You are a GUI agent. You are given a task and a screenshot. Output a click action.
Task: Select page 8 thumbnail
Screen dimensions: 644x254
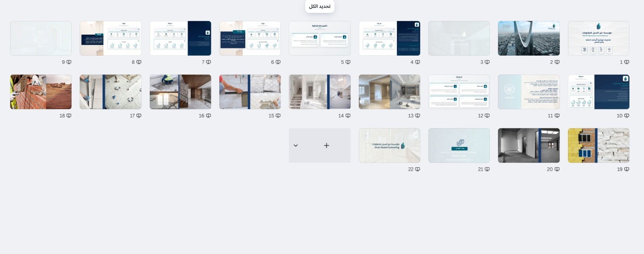pyautogui.click(x=111, y=38)
